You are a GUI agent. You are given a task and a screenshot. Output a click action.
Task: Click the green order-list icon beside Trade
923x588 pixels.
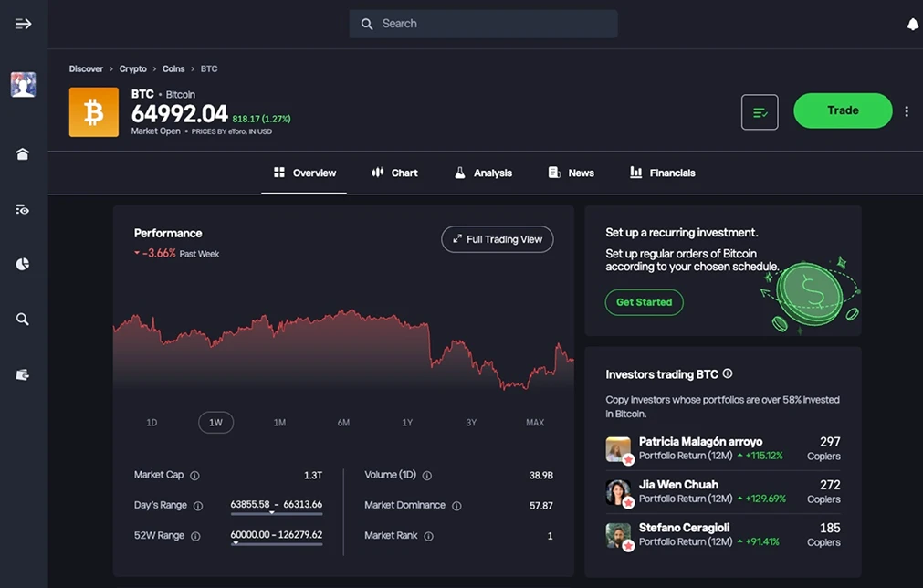(x=759, y=110)
